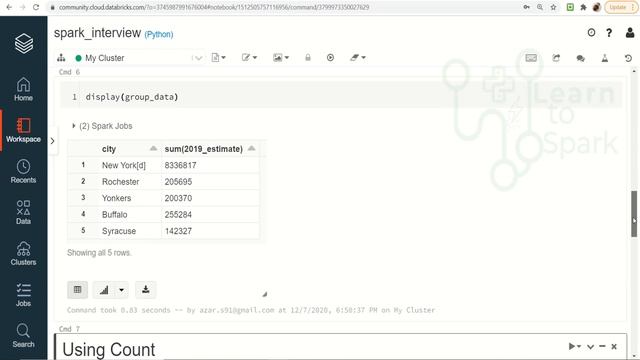Open the browser extensions puzzle icon
Screen dimensions: 640x360
point(583,7)
